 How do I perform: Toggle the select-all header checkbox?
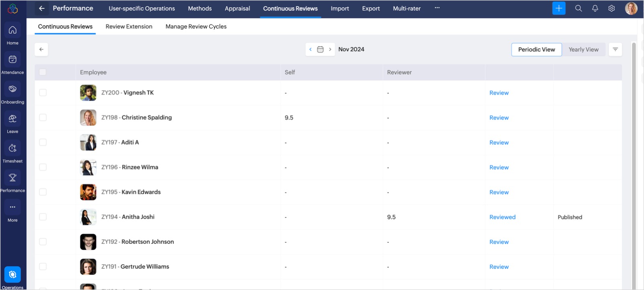click(x=43, y=72)
